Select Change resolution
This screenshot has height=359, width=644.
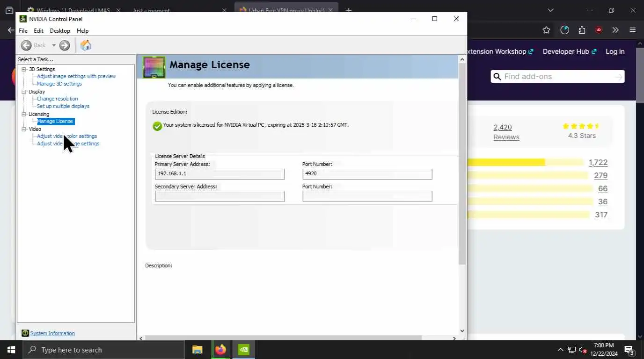[58, 99]
